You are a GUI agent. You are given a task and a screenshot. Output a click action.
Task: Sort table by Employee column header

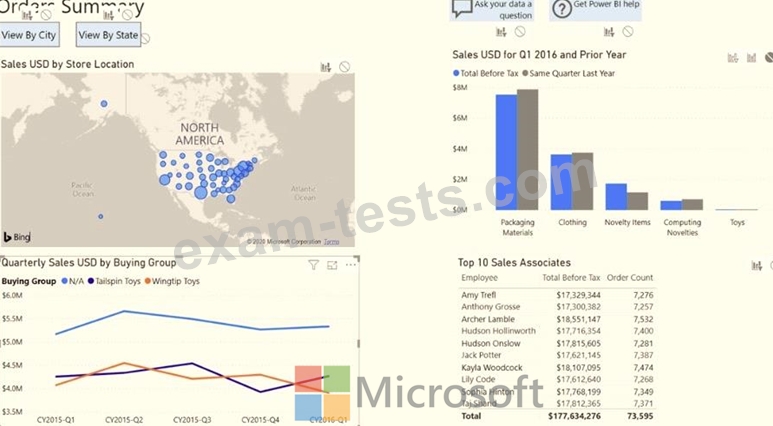pyautogui.click(x=479, y=277)
